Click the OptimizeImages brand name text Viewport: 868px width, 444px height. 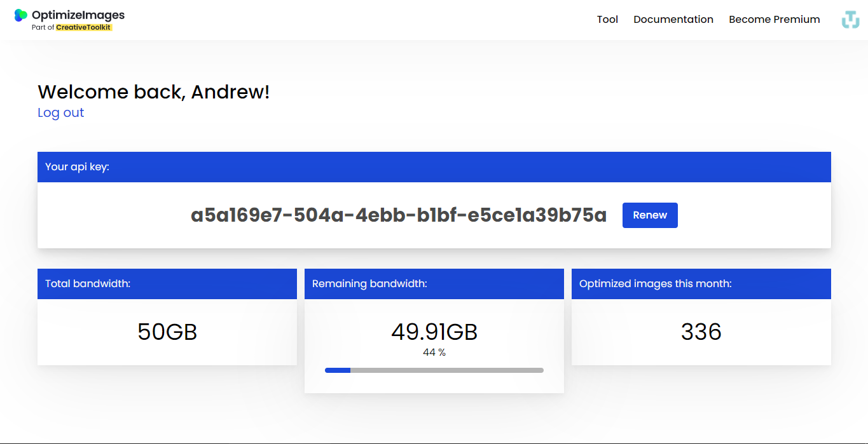coord(78,15)
